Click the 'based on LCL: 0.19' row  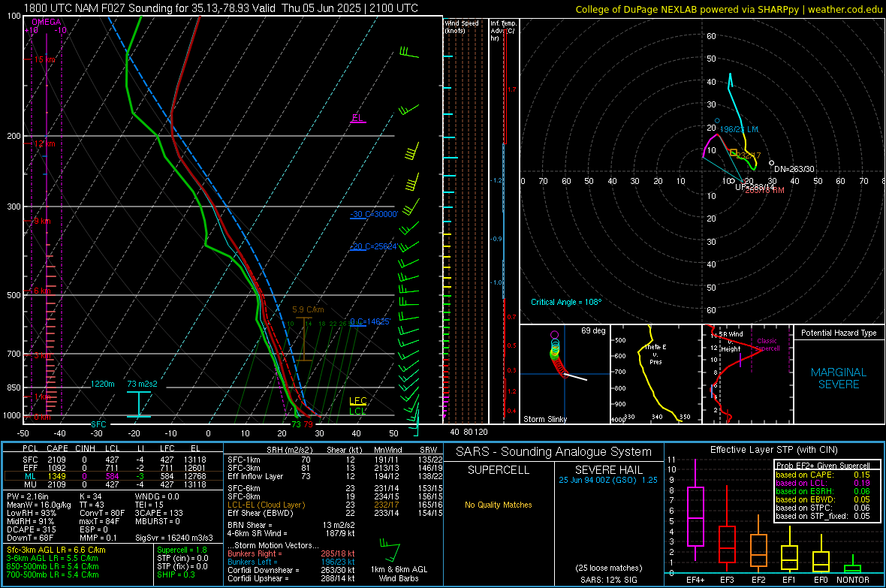coord(823,483)
